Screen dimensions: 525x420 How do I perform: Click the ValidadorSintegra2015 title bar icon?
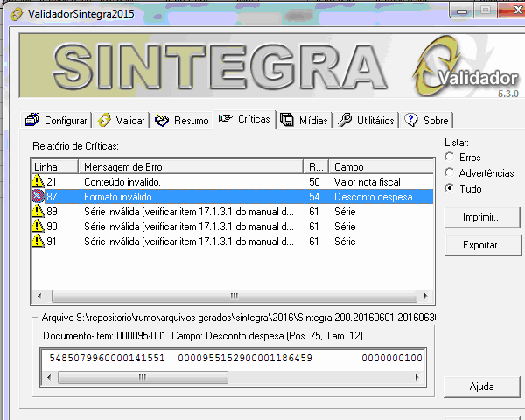click(17, 14)
